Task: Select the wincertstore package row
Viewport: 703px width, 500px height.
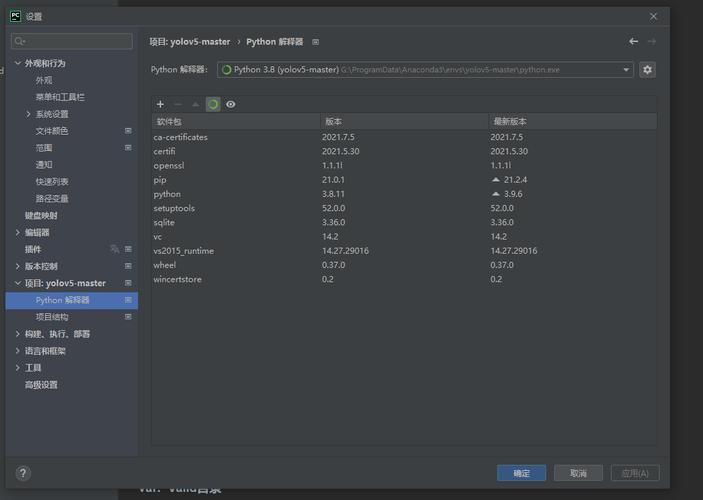Action: 404,279
